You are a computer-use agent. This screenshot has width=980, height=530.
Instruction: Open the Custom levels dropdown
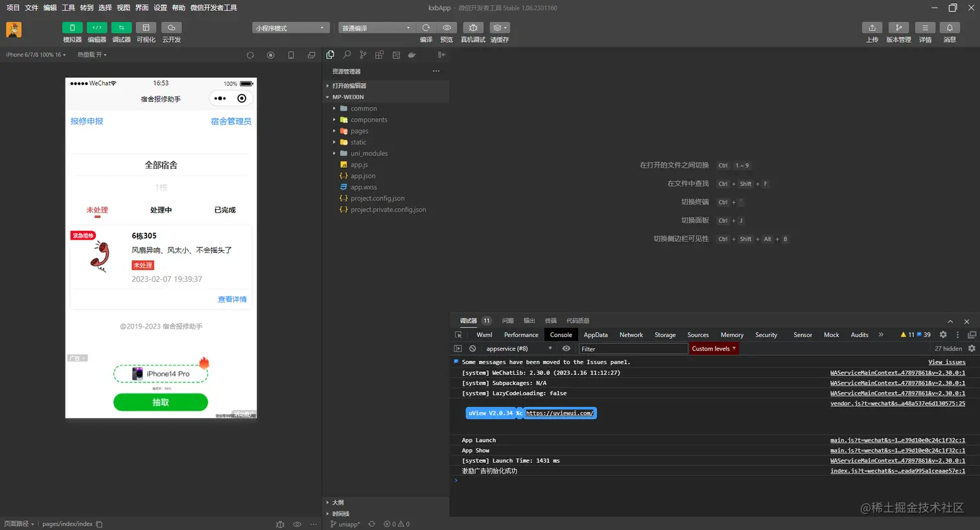click(x=714, y=349)
